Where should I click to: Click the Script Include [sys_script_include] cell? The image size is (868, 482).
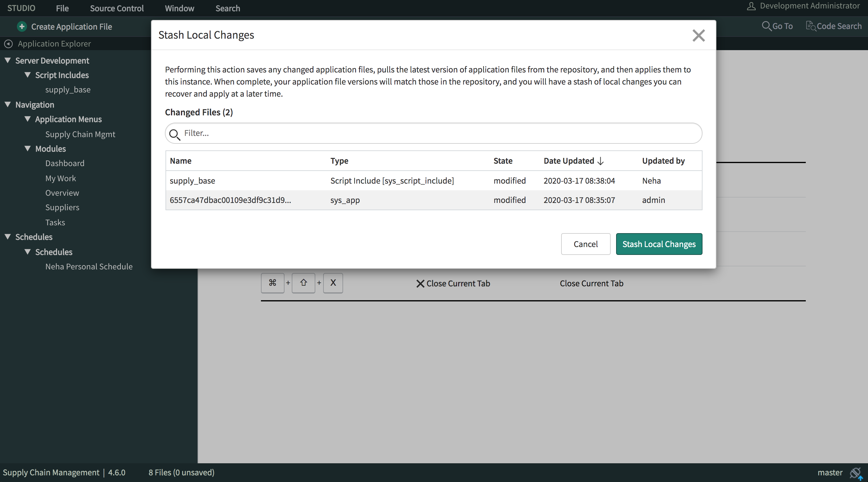(x=392, y=181)
